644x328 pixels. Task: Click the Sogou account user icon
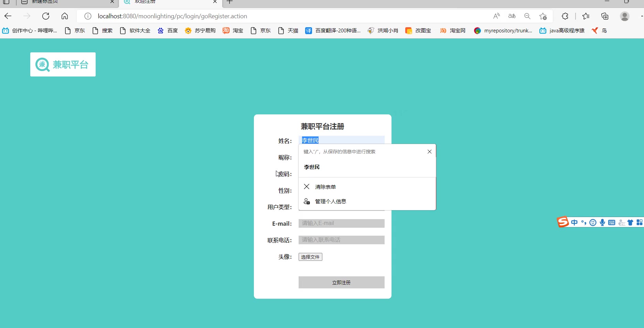(621, 223)
